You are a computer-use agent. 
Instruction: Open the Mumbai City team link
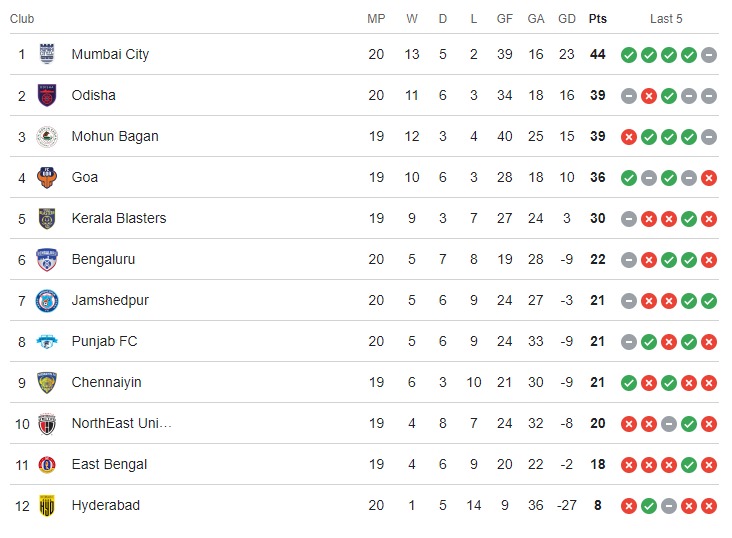(x=110, y=54)
